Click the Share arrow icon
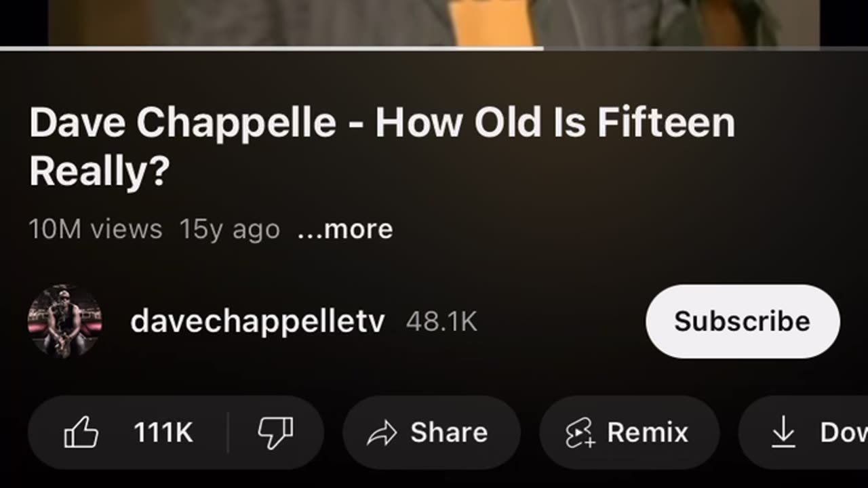Screen dimensions: 868x488 382,433
